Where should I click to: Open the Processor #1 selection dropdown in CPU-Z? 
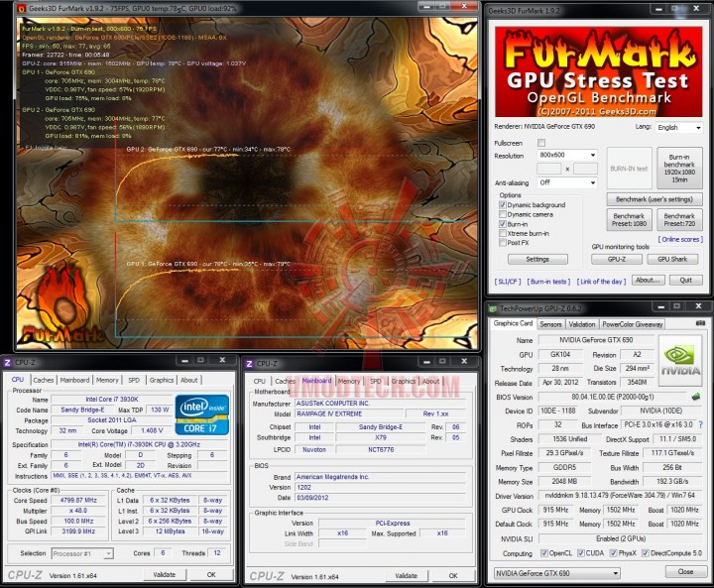[x=82, y=553]
